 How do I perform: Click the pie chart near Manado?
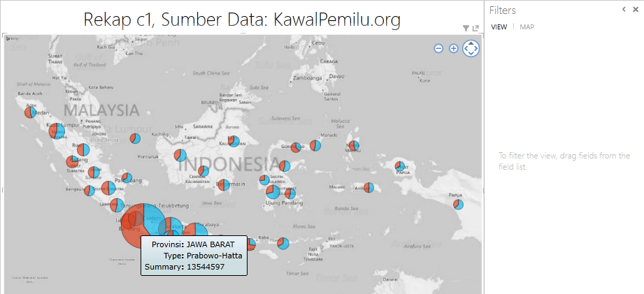[x=316, y=146]
